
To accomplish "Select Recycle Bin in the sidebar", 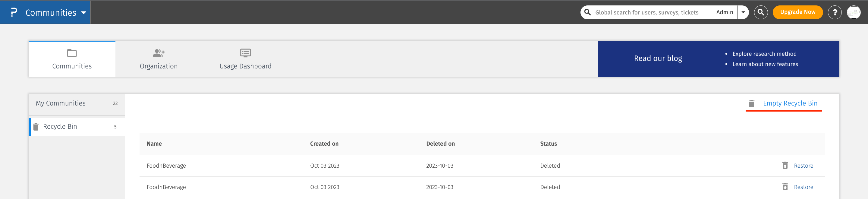I will coord(60,126).
